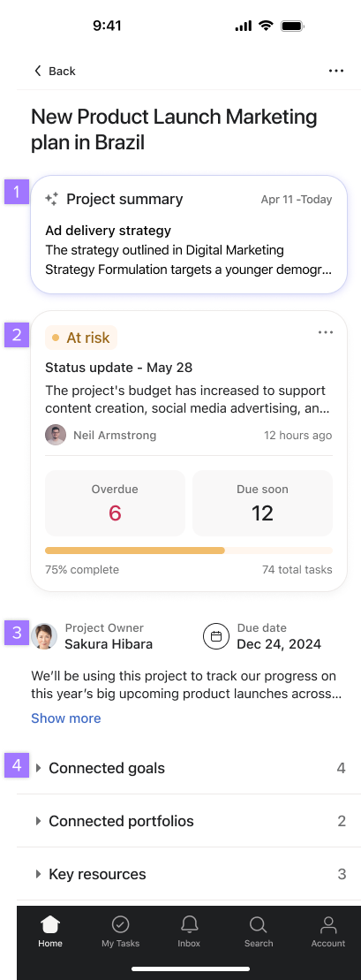This screenshot has height=980, width=361.
Task: Open the Inbox bell tab
Action: pos(189,931)
